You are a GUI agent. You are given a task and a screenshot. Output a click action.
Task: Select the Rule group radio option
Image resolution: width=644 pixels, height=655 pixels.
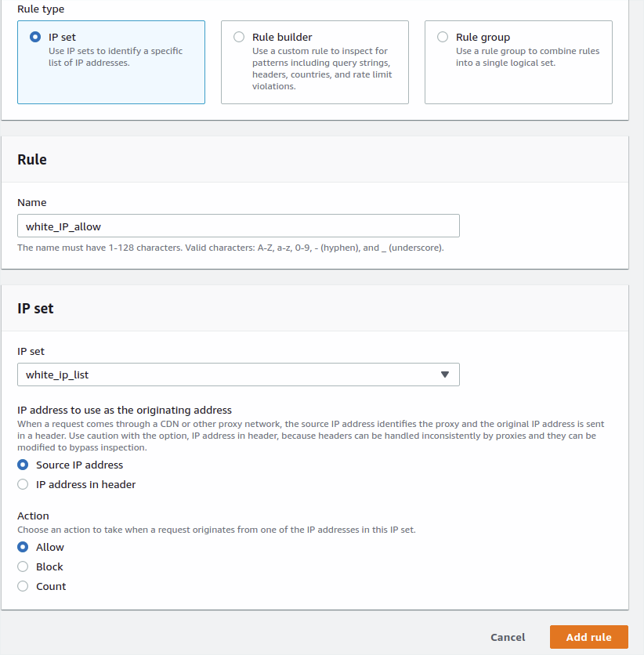pyautogui.click(x=443, y=37)
